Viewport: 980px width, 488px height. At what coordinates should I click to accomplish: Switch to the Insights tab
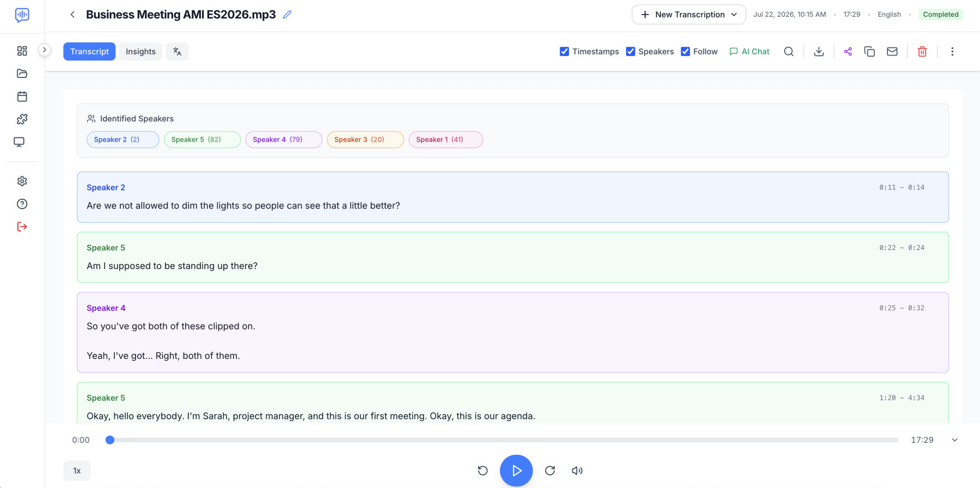pyautogui.click(x=140, y=52)
